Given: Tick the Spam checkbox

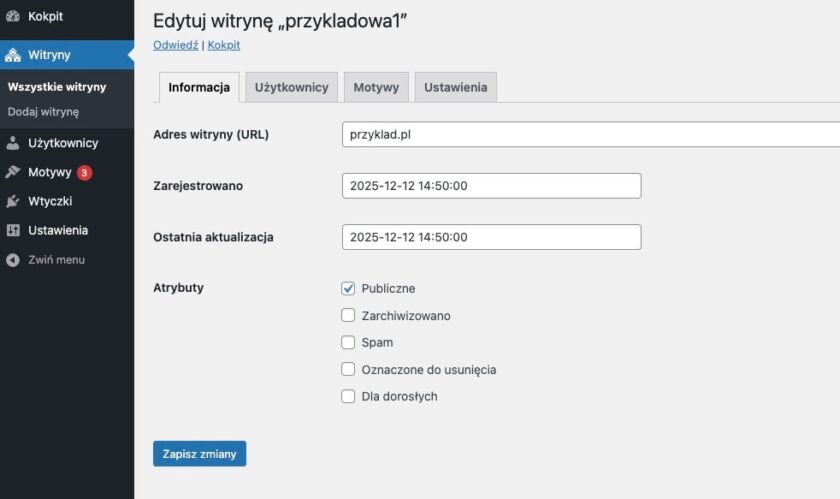Looking at the screenshot, I should [x=348, y=342].
